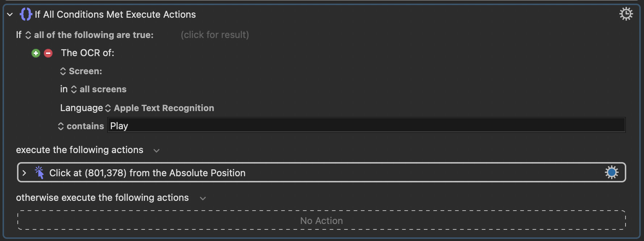Click the empty 'No Action' drop area
Image resolution: width=644 pixels, height=241 pixels.
(321, 220)
